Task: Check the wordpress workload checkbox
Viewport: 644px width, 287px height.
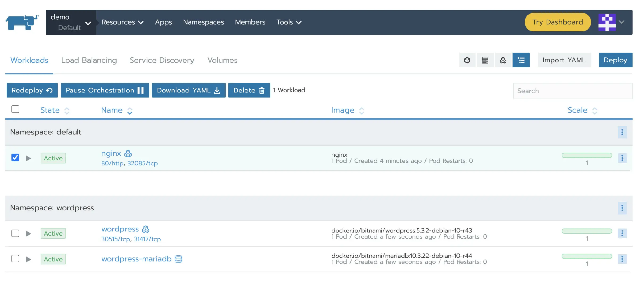Action: (x=15, y=233)
